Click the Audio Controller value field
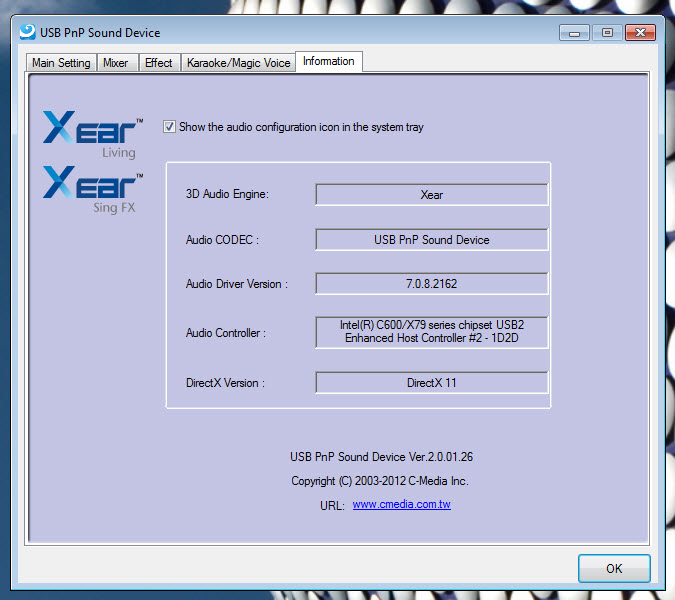The image size is (675, 600). tap(432, 332)
